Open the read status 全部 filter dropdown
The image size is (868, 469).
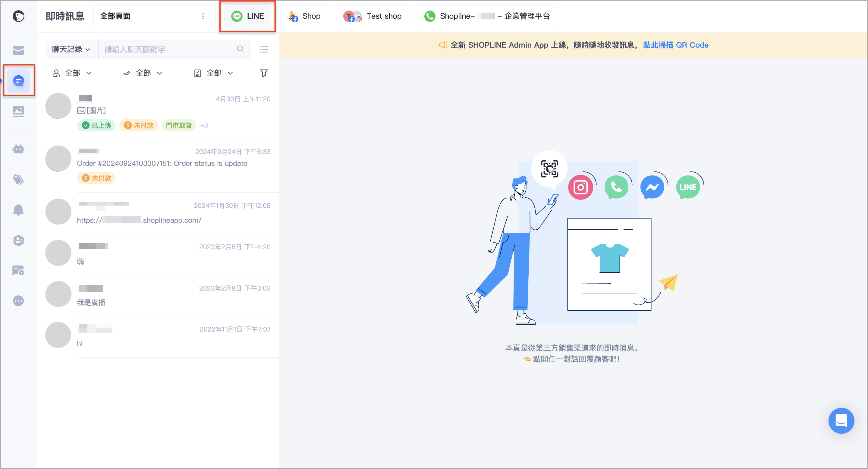[x=143, y=73]
